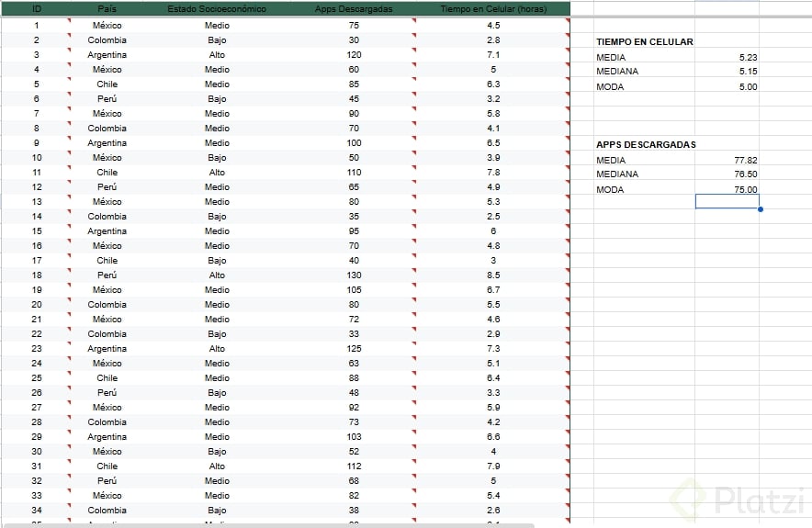Select the País column header
812x528 pixels.
coord(107,9)
